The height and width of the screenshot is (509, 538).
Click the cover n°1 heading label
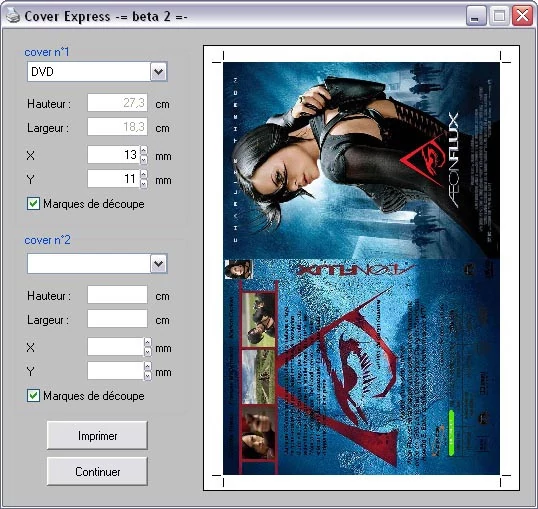click(x=47, y=52)
